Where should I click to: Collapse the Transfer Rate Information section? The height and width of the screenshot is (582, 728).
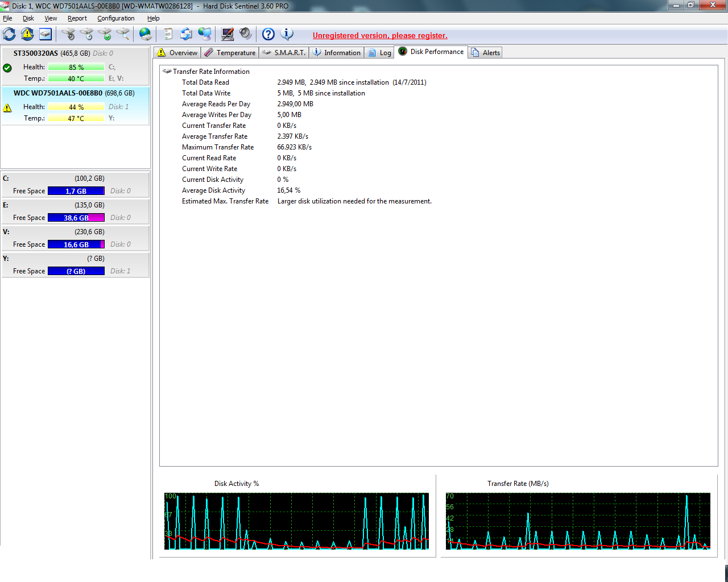(x=167, y=72)
